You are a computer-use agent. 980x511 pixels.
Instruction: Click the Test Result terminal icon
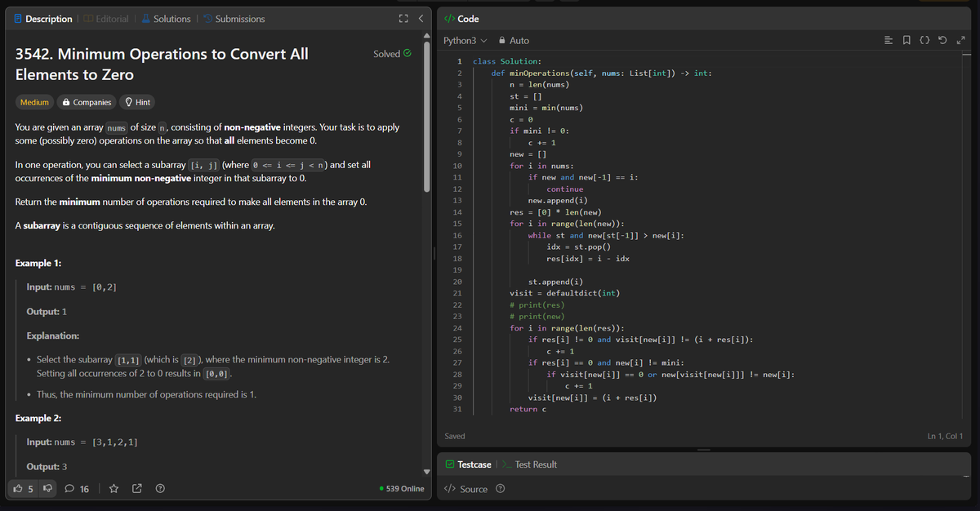tap(506, 464)
